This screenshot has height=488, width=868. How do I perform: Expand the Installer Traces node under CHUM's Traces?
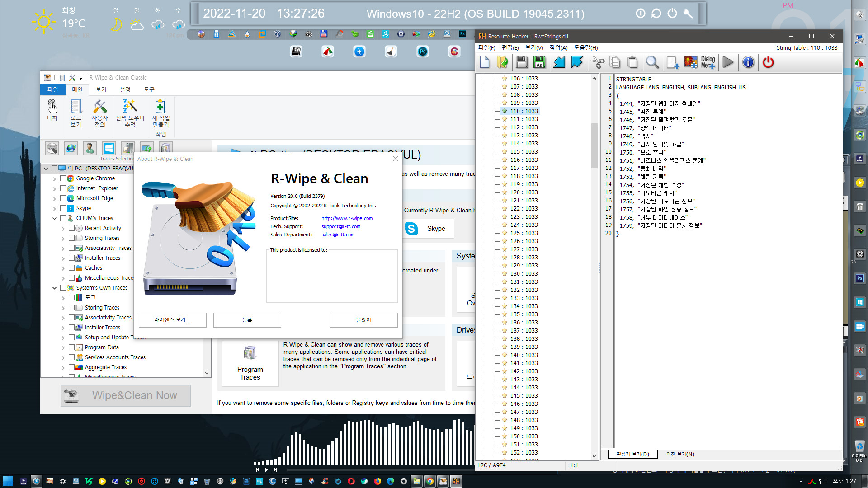point(63,258)
